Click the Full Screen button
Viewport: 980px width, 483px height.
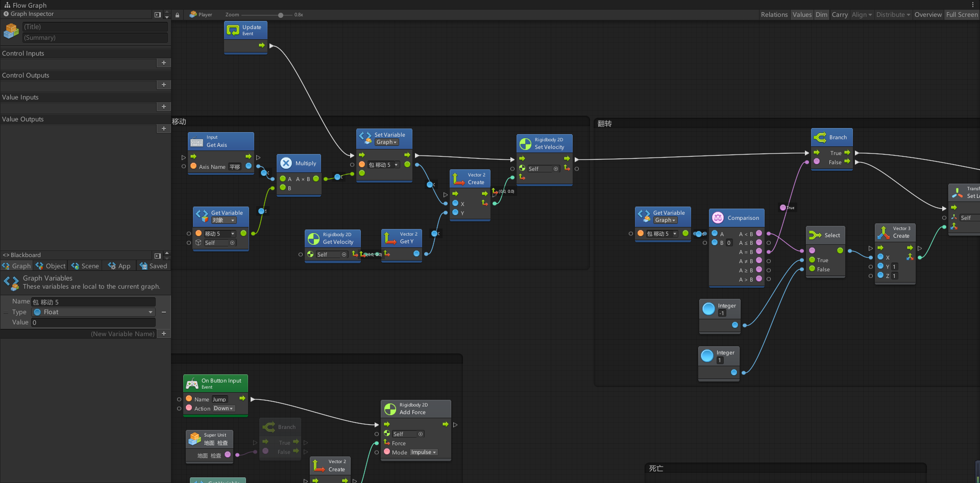(962, 15)
